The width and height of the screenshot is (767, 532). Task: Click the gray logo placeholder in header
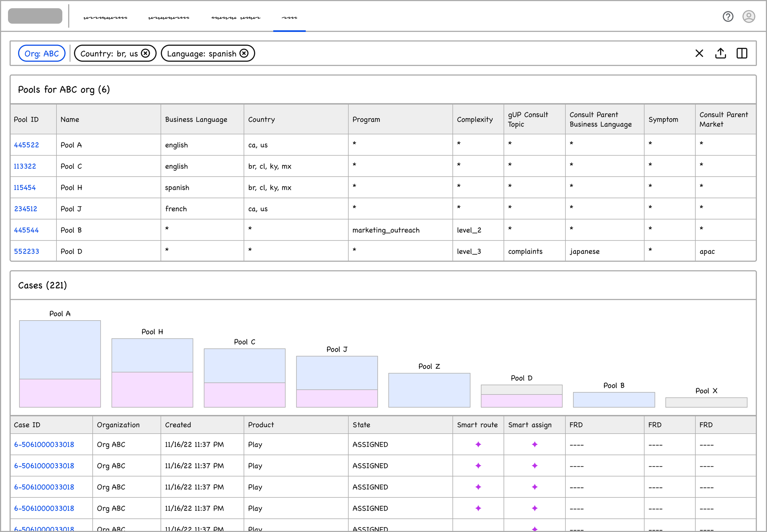pyautogui.click(x=35, y=16)
